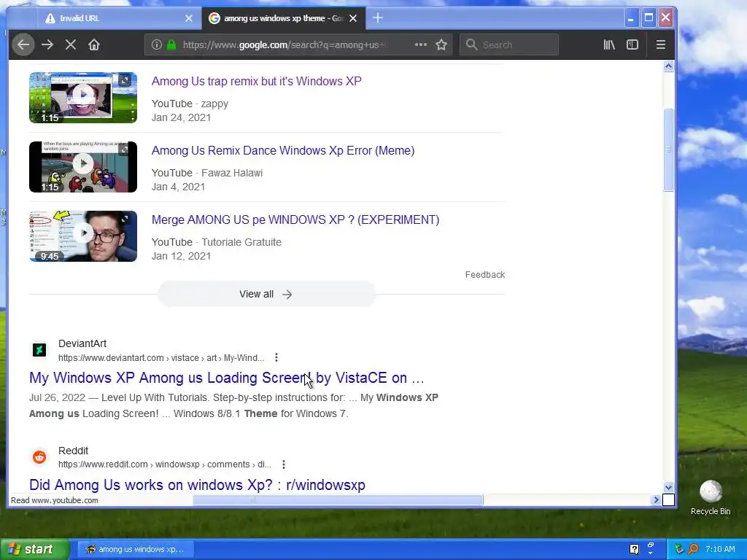Open a new tab with plus button
Viewport: 747px width, 560px height.
click(378, 18)
